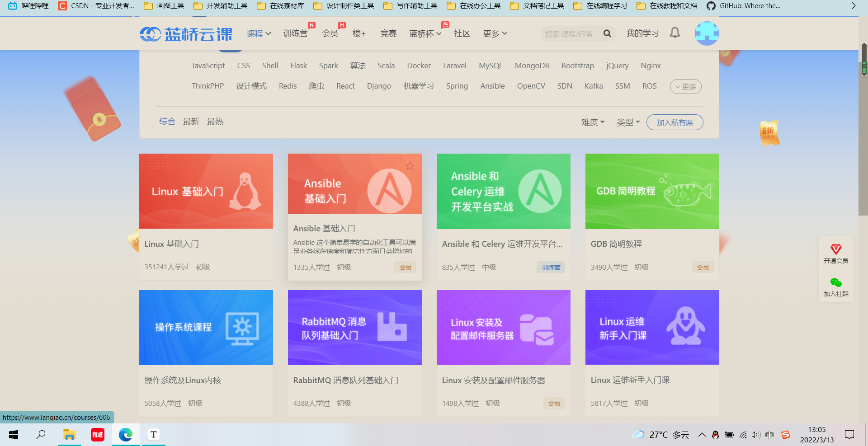Image resolution: width=868 pixels, height=446 pixels.
Task: Click the 加入社群 WeChat icon
Action: point(836,282)
